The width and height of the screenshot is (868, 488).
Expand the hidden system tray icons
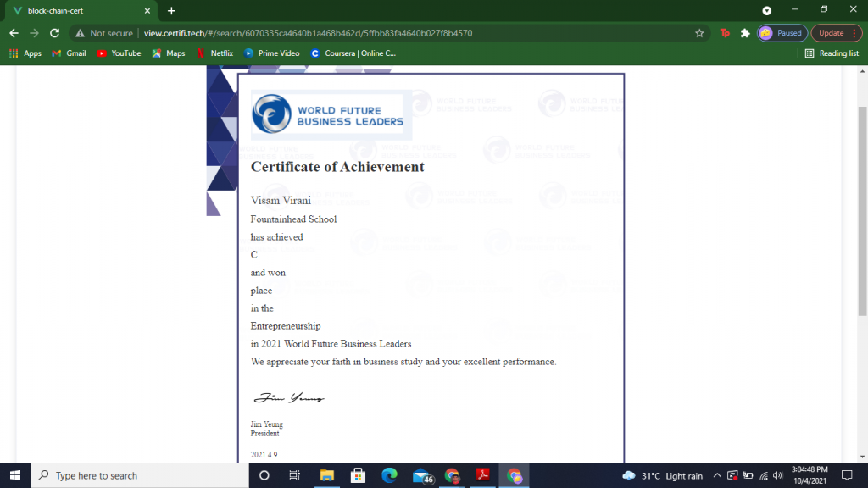tap(717, 476)
